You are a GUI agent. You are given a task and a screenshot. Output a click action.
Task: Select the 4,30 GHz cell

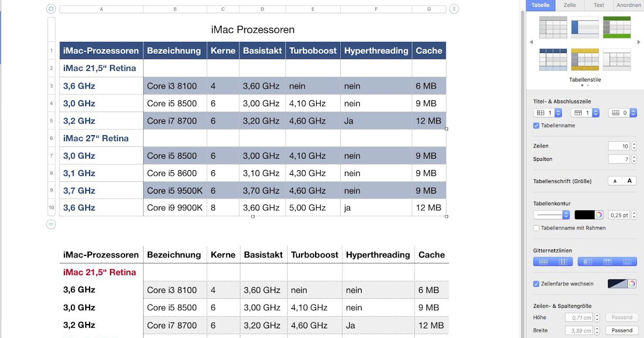point(313,173)
